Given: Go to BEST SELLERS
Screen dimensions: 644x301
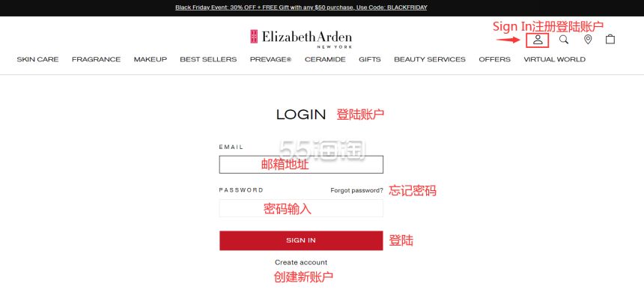Looking at the screenshot, I should [x=208, y=60].
